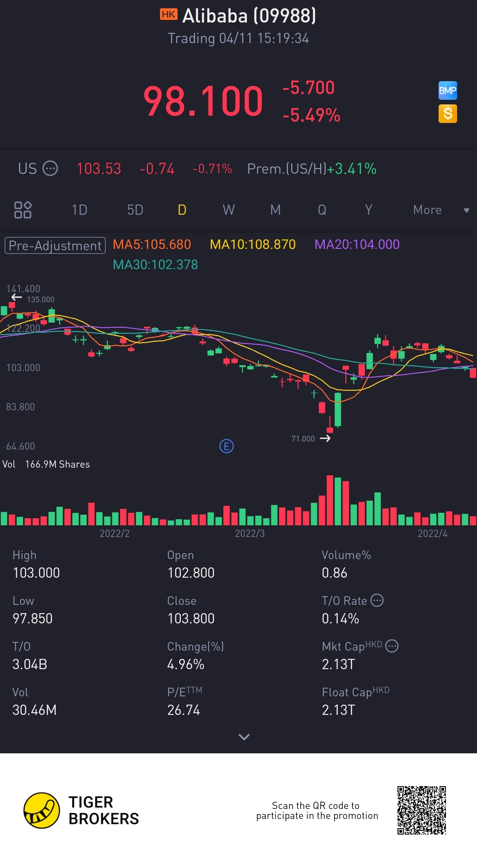Select the D daily chart tab
The image size is (477, 868).
point(182,210)
